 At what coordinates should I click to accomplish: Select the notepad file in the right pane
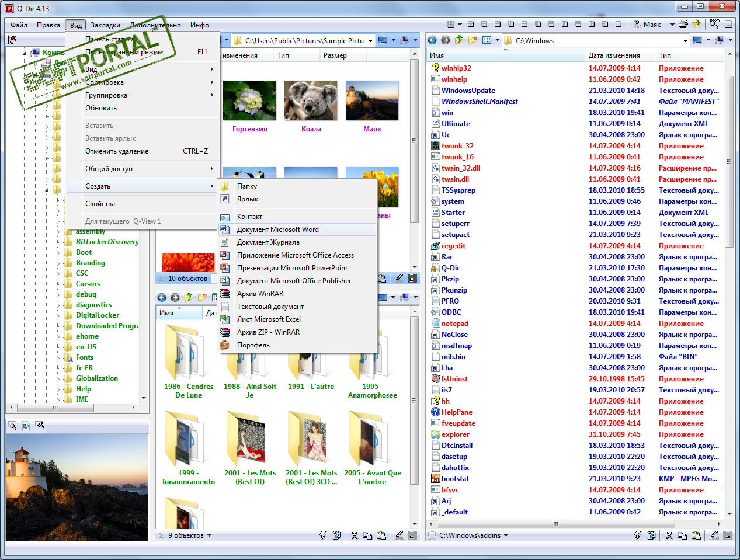coord(454,324)
